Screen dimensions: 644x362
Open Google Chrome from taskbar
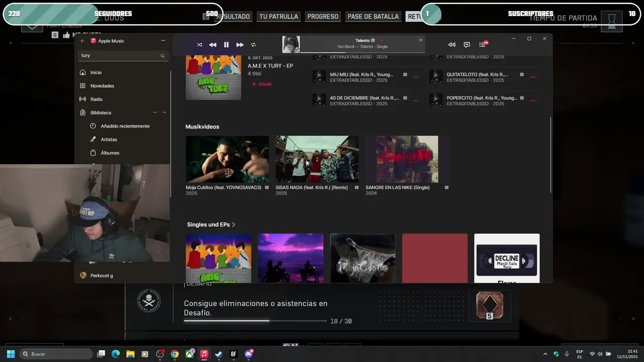[x=175, y=354]
